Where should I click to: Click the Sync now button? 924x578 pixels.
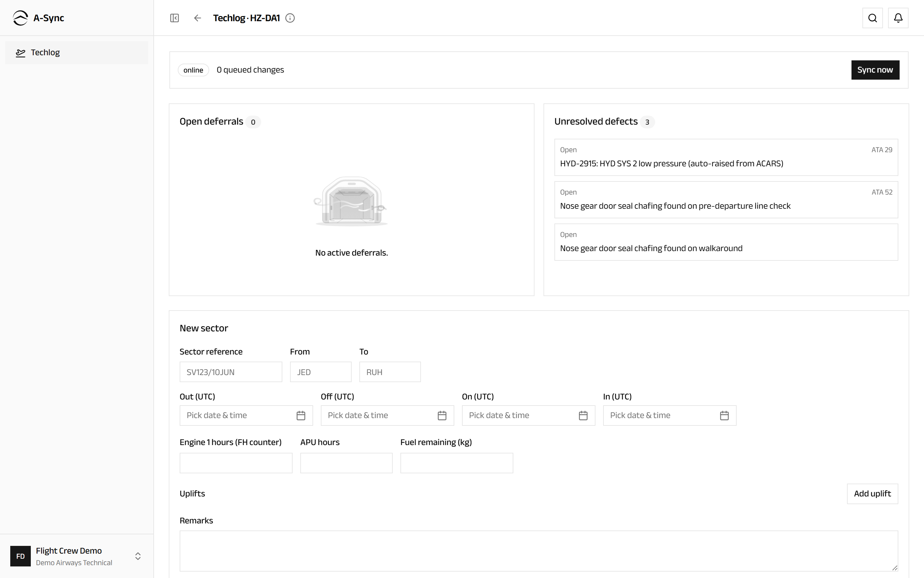tap(875, 70)
